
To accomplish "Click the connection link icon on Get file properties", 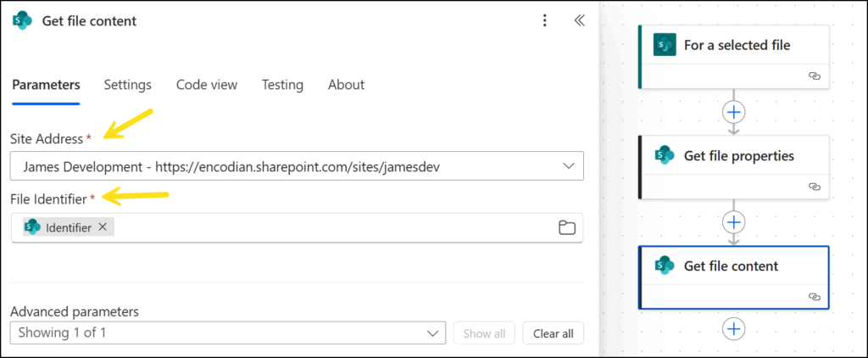I will click(x=815, y=187).
